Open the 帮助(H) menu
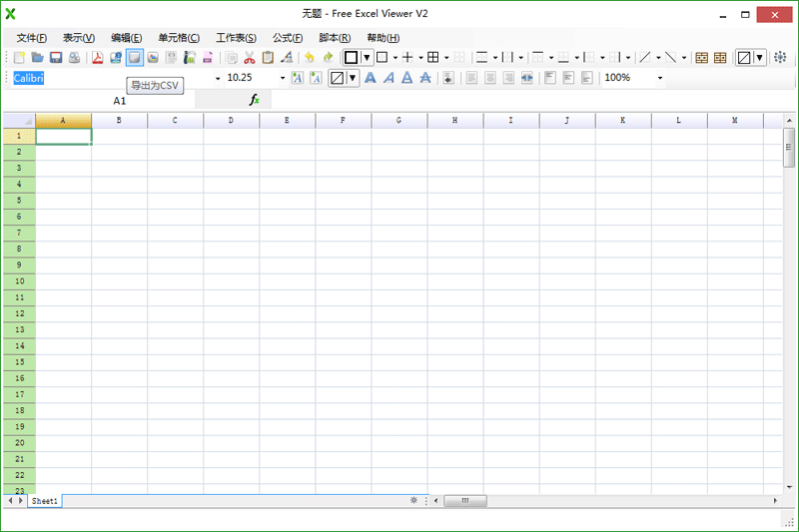 384,38
